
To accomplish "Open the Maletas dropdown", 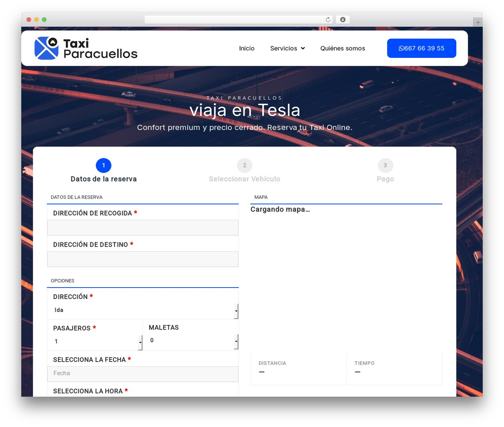I will [x=191, y=341].
